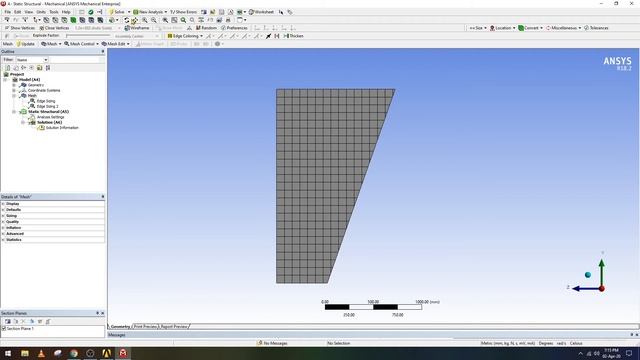The width and height of the screenshot is (640, 360).
Task: Click the Random colors button
Action: tap(206, 28)
